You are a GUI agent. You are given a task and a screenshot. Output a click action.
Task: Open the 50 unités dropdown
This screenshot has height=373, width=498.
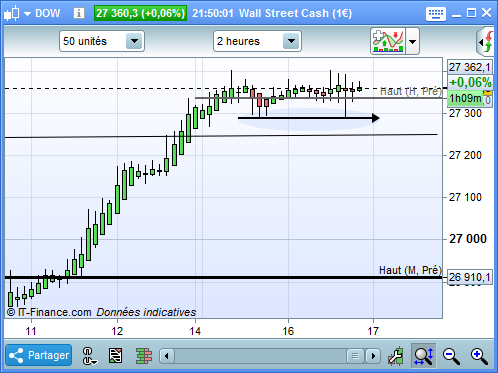point(102,41)
